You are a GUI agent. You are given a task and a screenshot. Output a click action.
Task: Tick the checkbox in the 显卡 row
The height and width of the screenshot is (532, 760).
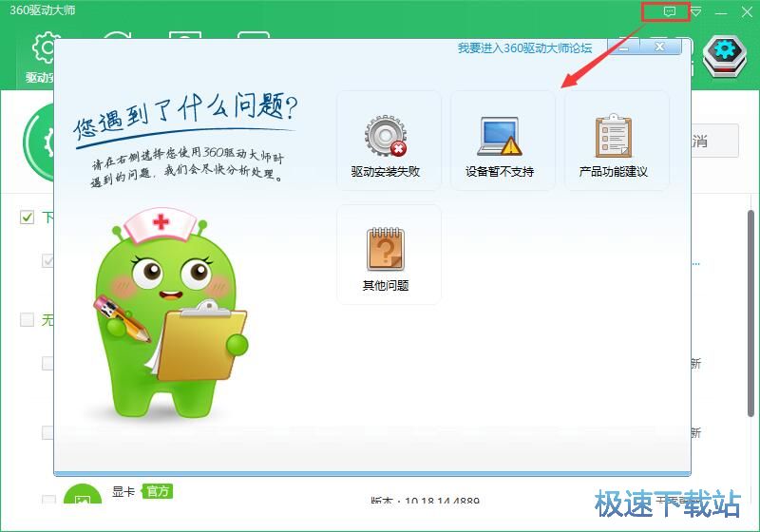[47, 500]
